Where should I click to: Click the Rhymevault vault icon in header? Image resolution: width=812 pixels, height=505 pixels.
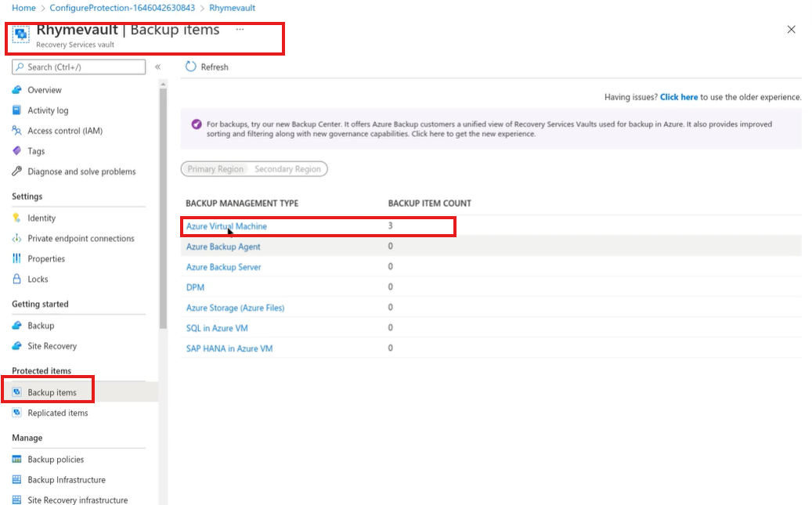20,35
